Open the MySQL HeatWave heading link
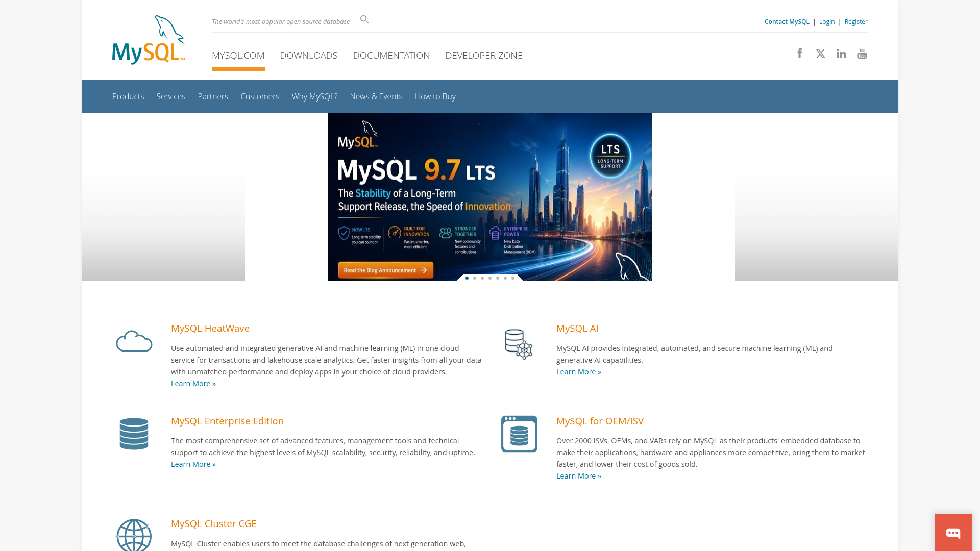 (x=210, y=328)
